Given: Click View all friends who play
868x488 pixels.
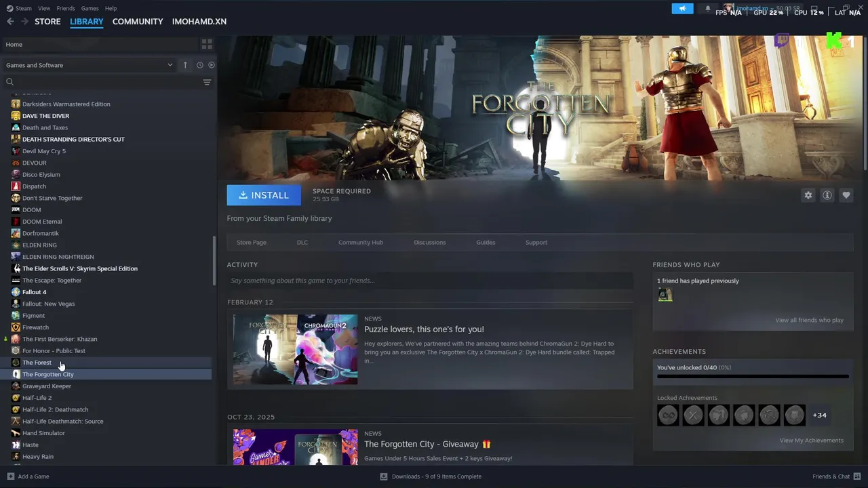Looking at the screenshot, I should pos(810,320).
